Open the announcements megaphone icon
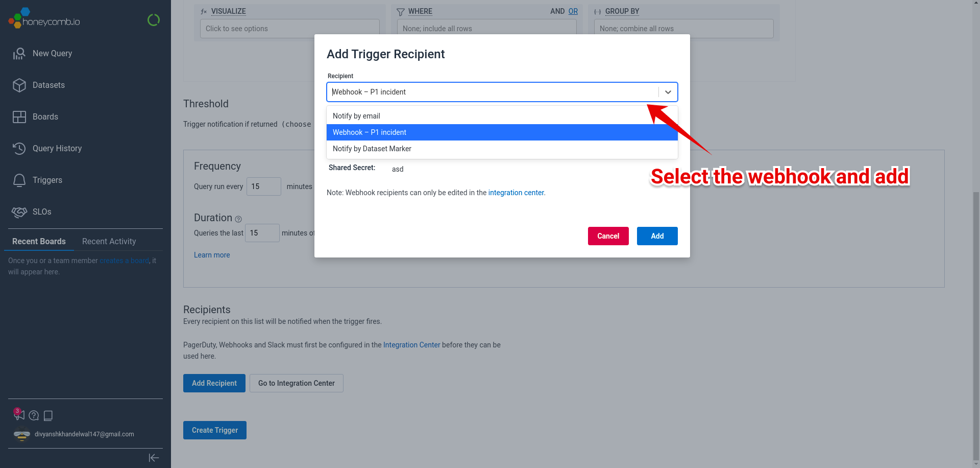980x468 pixels. 19,414
